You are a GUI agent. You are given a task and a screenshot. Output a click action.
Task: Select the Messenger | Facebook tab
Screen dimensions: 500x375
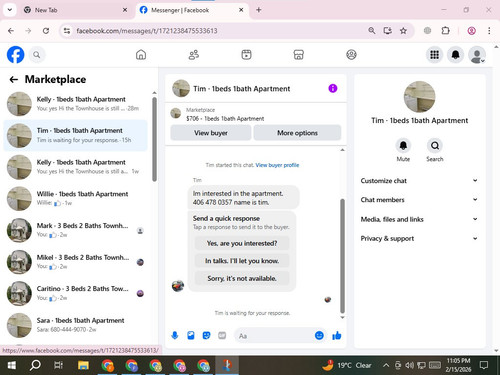point(192,10)
